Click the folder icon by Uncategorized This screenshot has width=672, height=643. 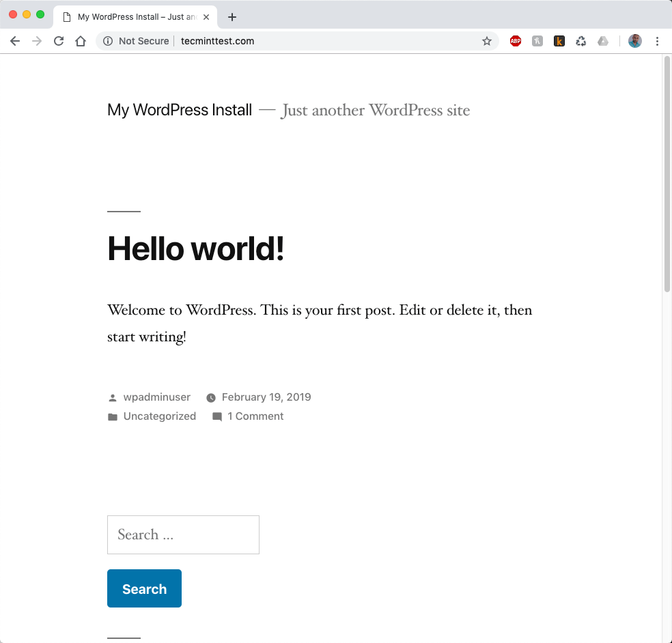[x=112, y=417]
